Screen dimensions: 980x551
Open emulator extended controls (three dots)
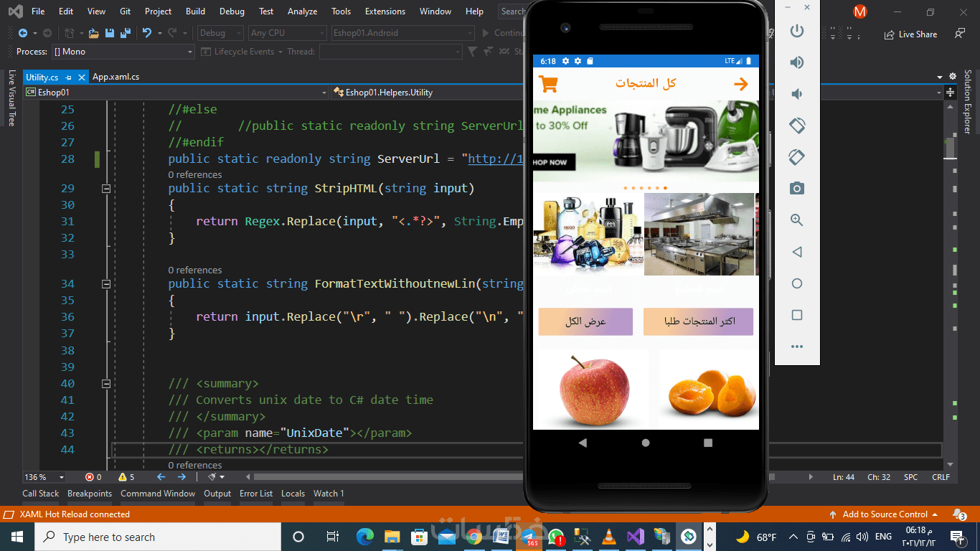pyautogui.click(x=796, y=347)
